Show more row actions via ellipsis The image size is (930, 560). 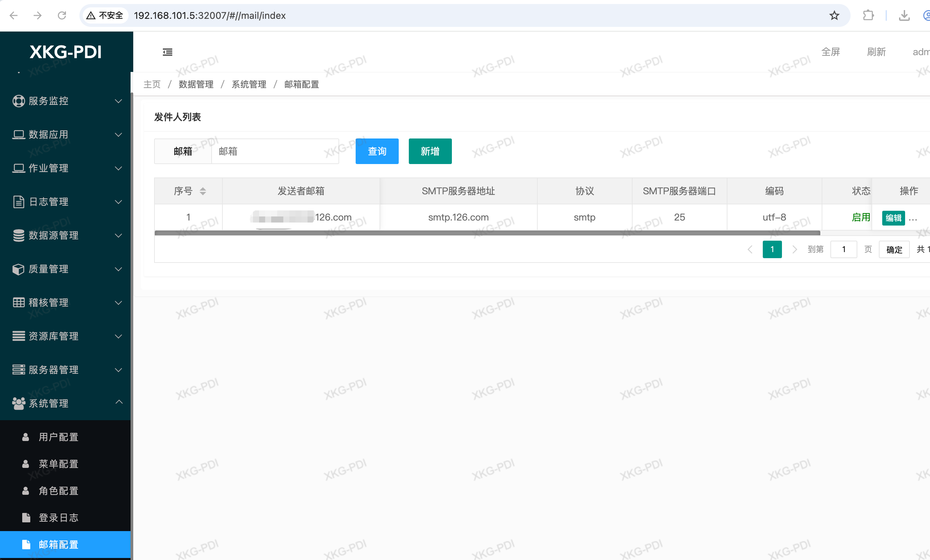coord(913,219)
